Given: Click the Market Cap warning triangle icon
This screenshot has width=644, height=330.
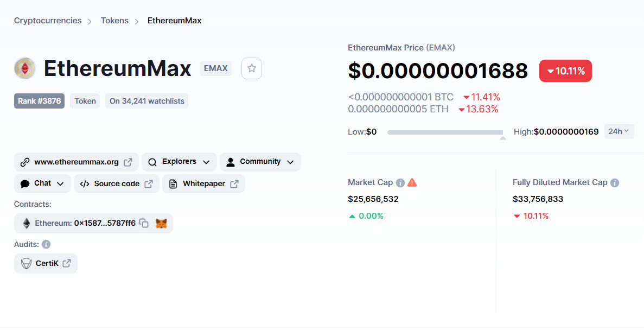Looking at the screenshot, I should click(x=412, y=182).
